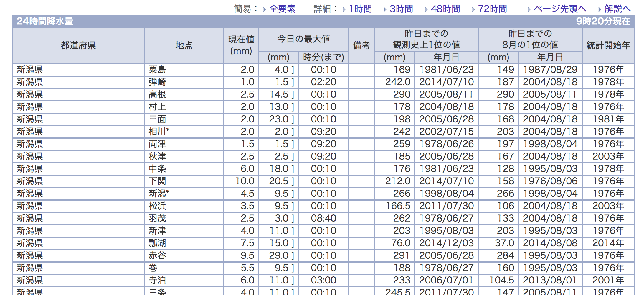Jump to page top via ページ先頭へ

click(x=560, y=9)
